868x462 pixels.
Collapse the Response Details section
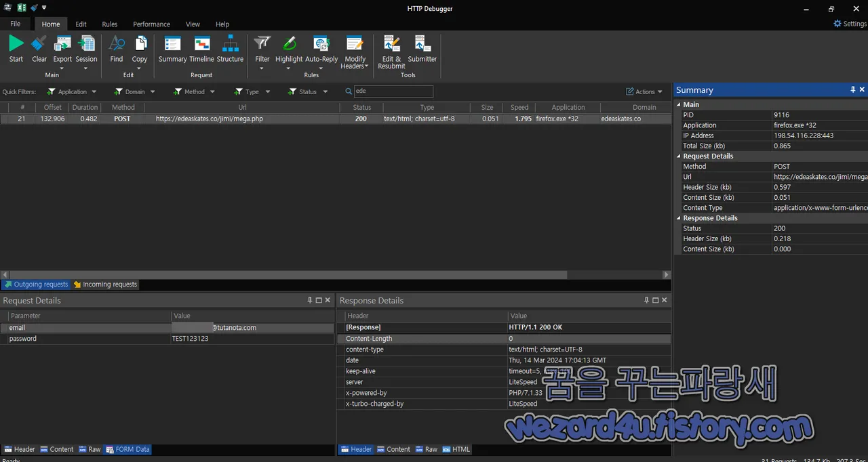point(678,217)
